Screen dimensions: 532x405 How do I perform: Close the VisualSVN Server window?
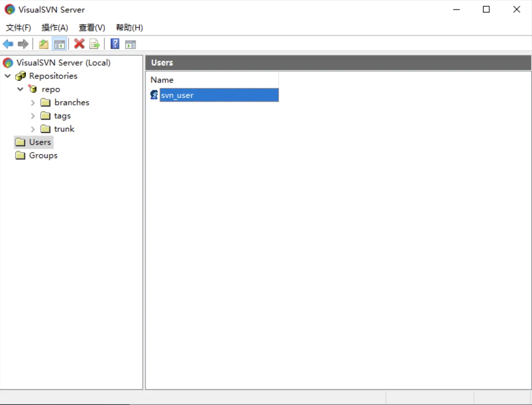click(516, 9)
